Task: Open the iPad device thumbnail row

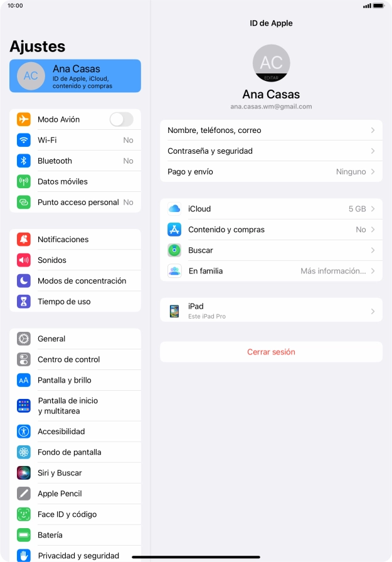Action: 271,310
